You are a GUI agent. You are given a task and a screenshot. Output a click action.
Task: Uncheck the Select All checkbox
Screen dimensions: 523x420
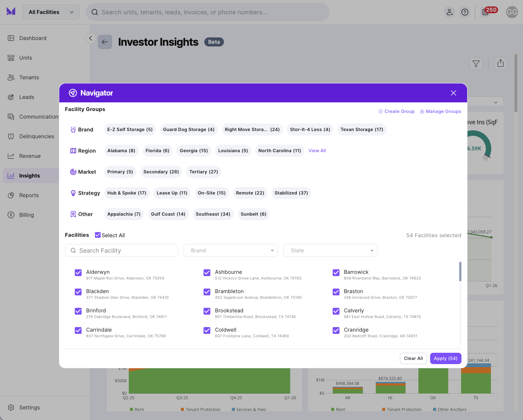point(98,235)
